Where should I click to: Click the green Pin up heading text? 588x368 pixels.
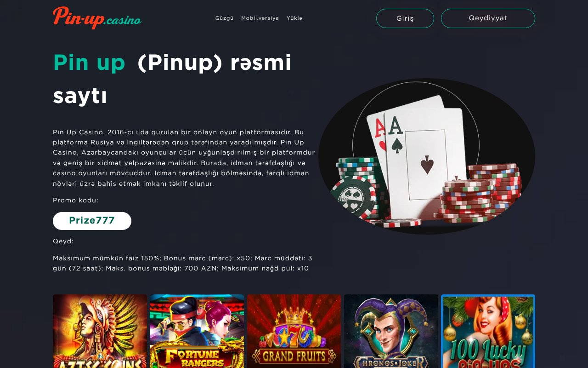(x=89, y=63)
